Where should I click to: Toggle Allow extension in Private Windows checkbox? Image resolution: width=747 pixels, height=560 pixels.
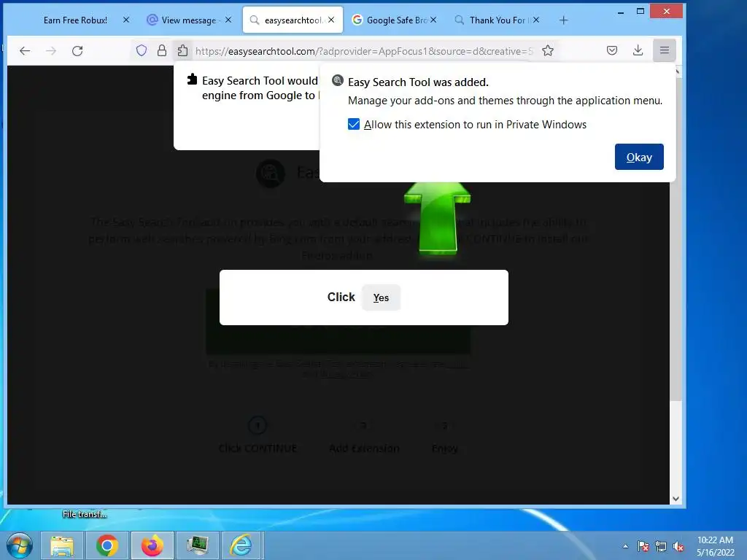(354, 124)
